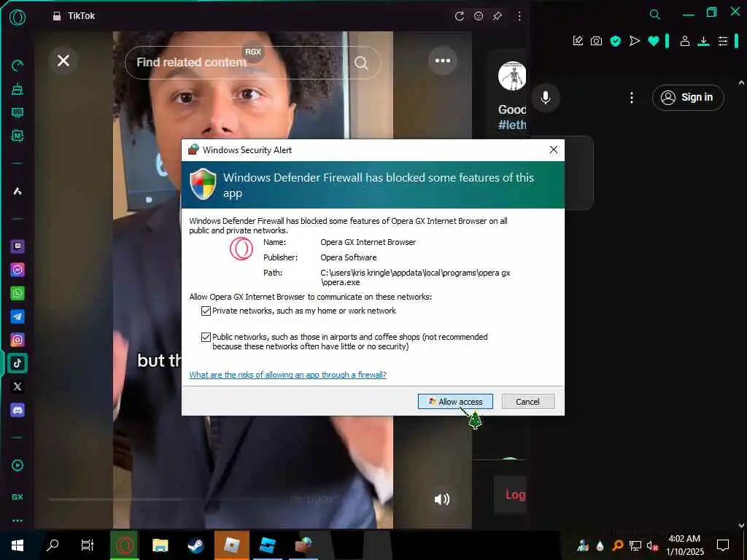
Task: Close the TikTok video with the X button
Action: coord(63,61)
